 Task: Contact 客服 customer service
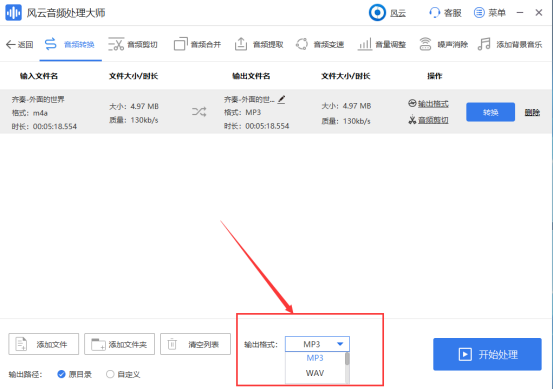[x=446, y=13]
